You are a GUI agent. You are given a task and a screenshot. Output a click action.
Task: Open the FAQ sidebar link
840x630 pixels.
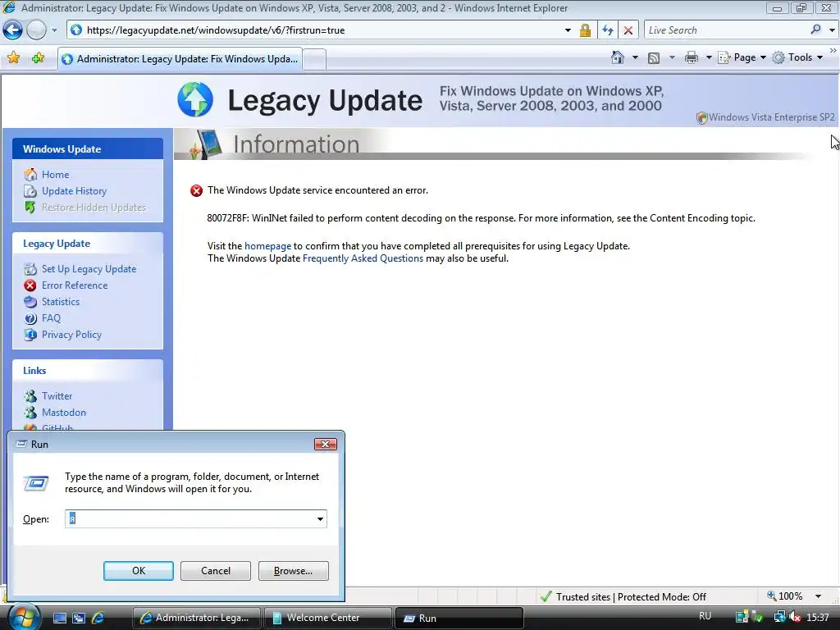[51, 318]
